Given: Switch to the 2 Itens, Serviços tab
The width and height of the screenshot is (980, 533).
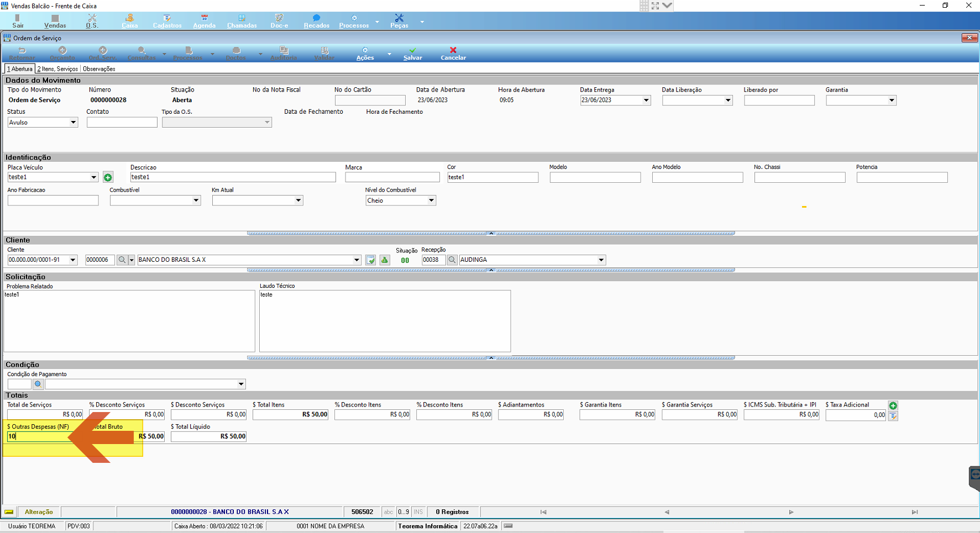Looking at the screenshot, I should click(57, 69).
